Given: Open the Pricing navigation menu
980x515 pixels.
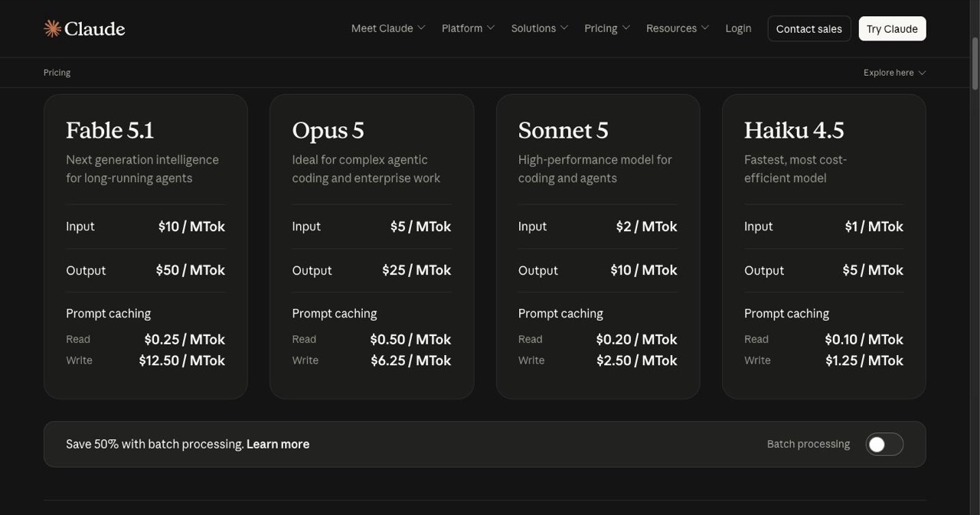Looking at the screenshot, I should tap(607, 28).
